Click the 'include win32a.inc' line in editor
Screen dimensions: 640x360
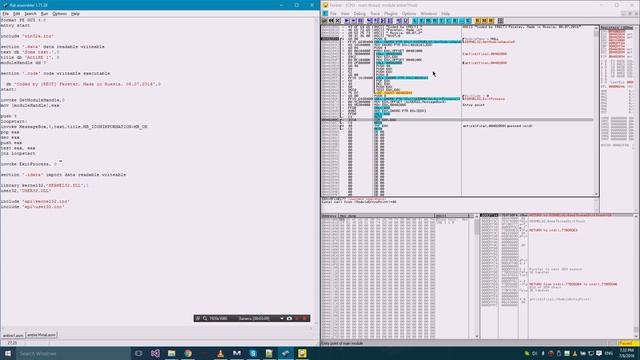(27, 36)
